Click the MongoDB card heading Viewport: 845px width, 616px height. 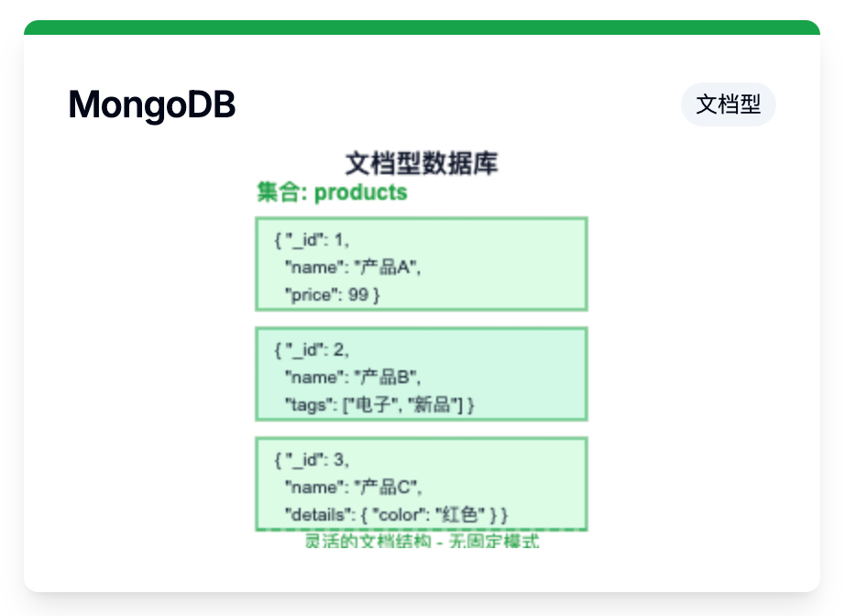pyautogui.click(x=152, y=105)
